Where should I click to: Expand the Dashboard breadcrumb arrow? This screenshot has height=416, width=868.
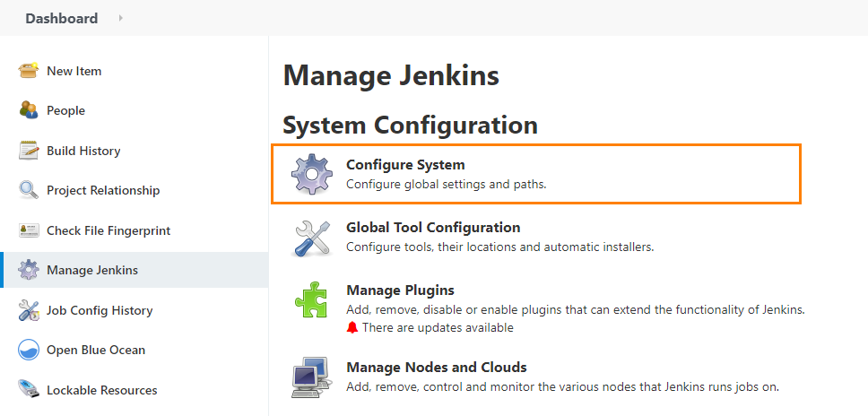[121, 18]
